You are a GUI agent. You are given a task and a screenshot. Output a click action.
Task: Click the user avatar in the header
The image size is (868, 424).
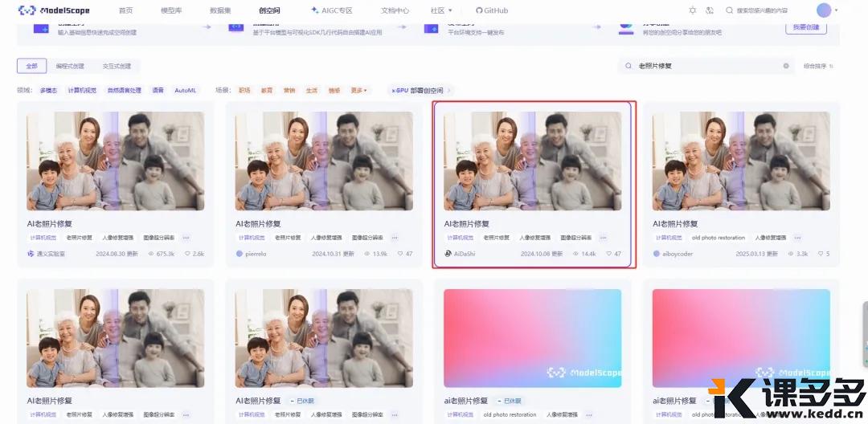pyautogui.click(x=824, y=10)
